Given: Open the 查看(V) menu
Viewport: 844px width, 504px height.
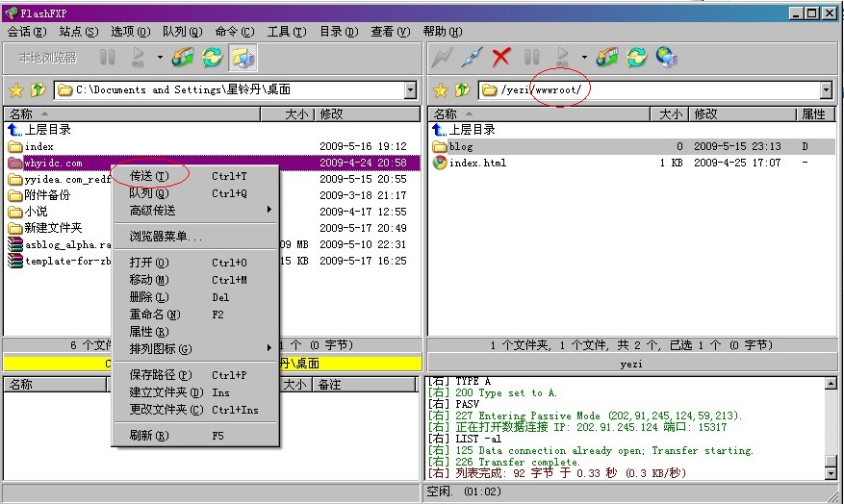Looking at the screenshot, I should coord(391,32).
